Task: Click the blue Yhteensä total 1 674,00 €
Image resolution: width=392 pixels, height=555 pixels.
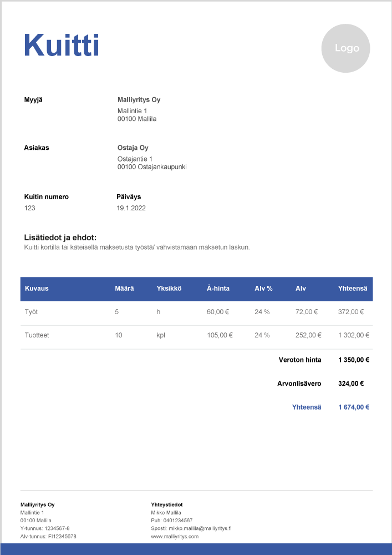Action: pos(354,407)
